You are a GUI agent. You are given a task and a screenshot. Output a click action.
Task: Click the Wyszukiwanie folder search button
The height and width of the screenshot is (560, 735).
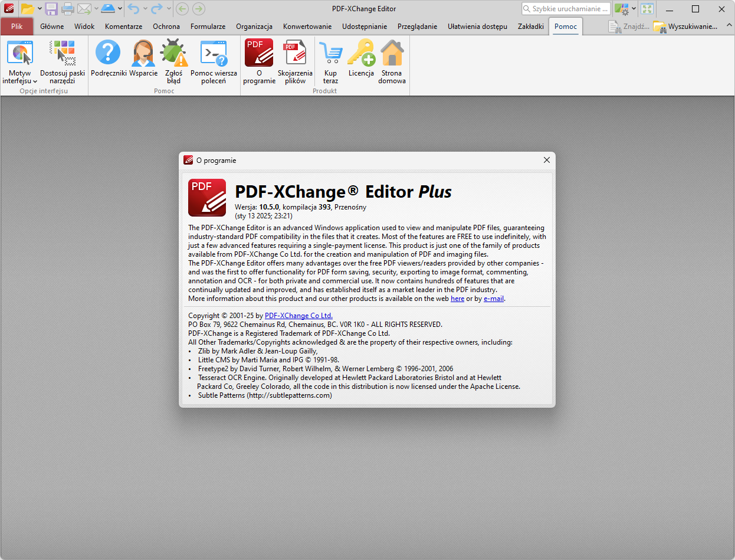click(x=685, y=27)
